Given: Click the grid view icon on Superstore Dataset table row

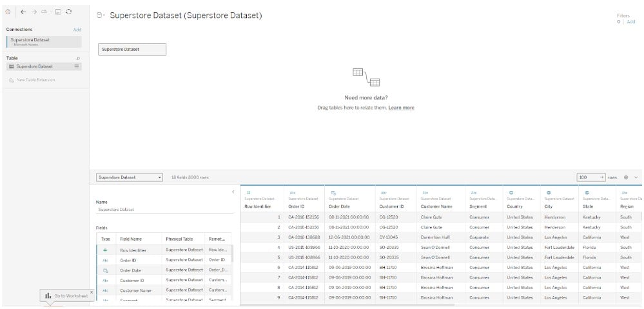Looking at the screenshot, I should point(77,66).
